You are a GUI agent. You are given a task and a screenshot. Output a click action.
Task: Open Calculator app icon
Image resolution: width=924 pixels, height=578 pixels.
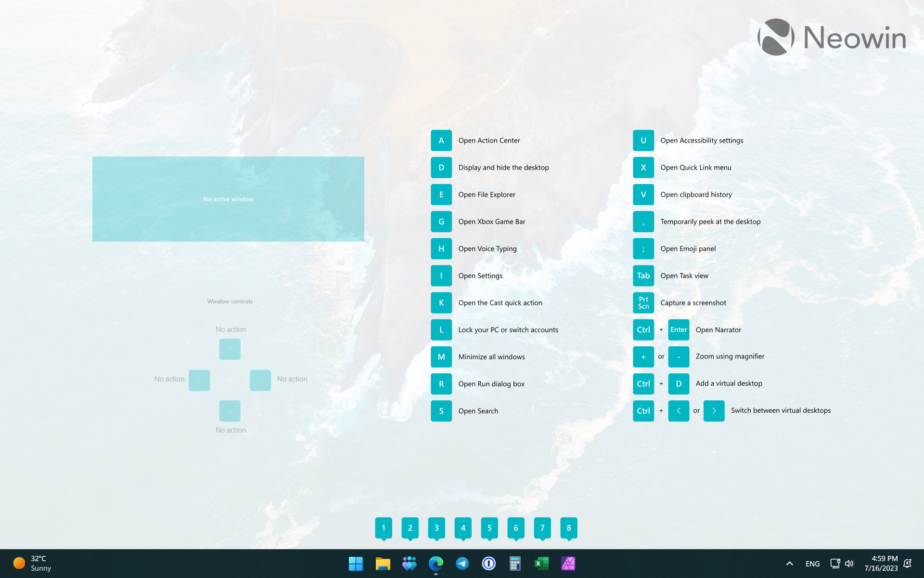click(x=515, y=564)
